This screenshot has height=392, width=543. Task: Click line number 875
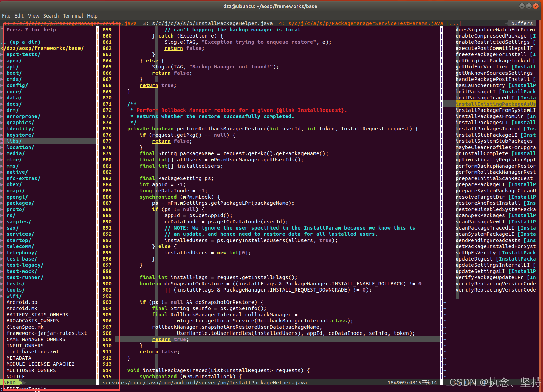[107, 129]
